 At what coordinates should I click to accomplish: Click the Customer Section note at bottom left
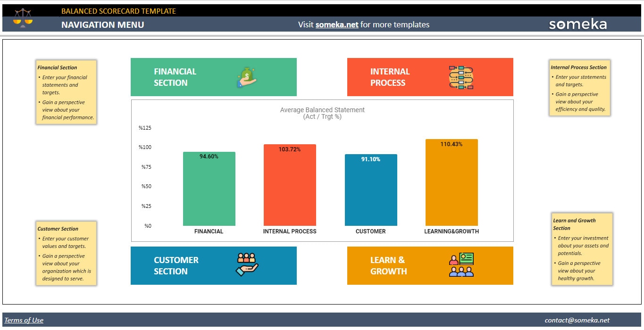click(x=66, y=253)
